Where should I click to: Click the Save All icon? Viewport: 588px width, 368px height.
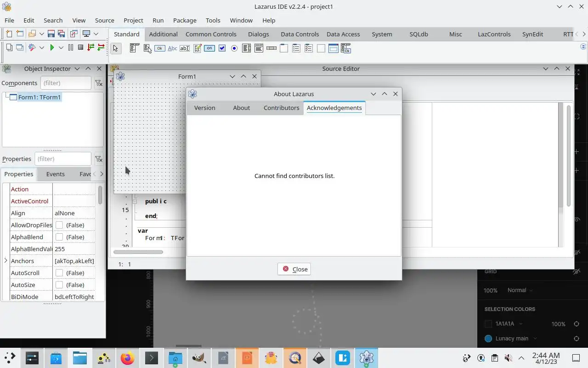pyautogui.click(x=61, y=34)
